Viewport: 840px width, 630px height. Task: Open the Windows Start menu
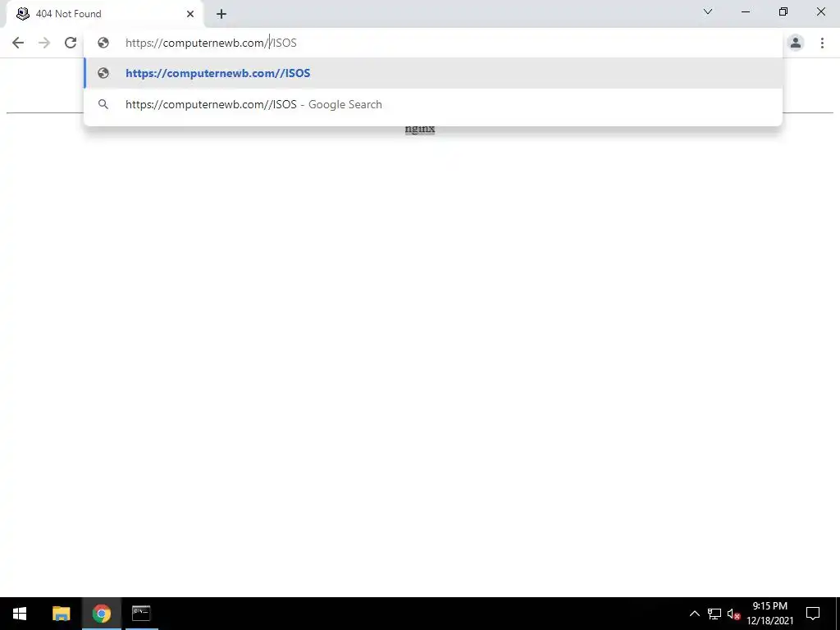pyautogui.click(x=20, y=614)
